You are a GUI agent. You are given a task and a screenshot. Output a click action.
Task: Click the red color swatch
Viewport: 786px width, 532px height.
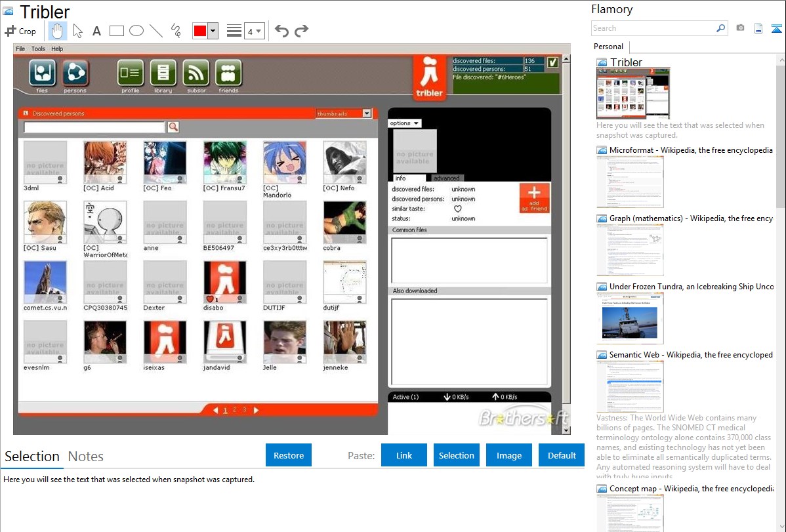pos(200,31)
